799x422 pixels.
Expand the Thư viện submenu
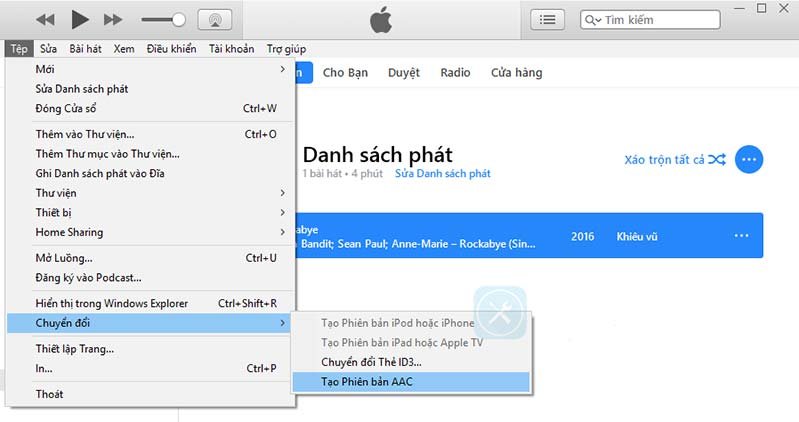point(150,193)
